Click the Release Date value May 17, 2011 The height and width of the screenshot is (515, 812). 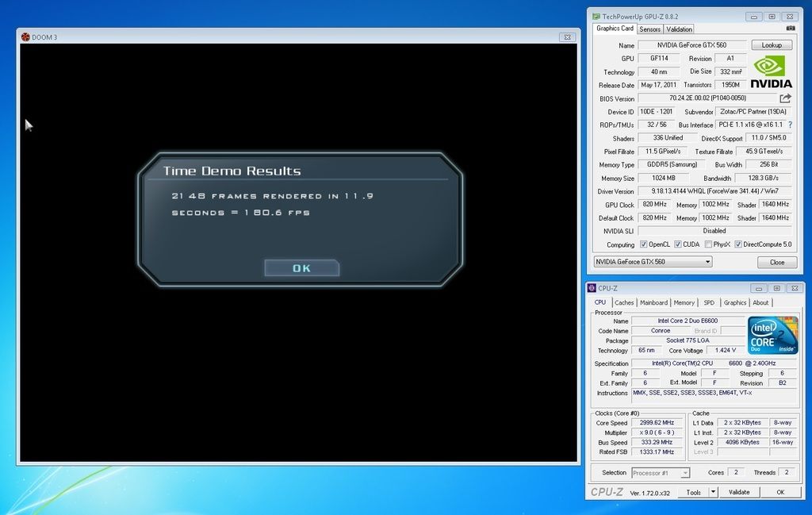(658, 85)
